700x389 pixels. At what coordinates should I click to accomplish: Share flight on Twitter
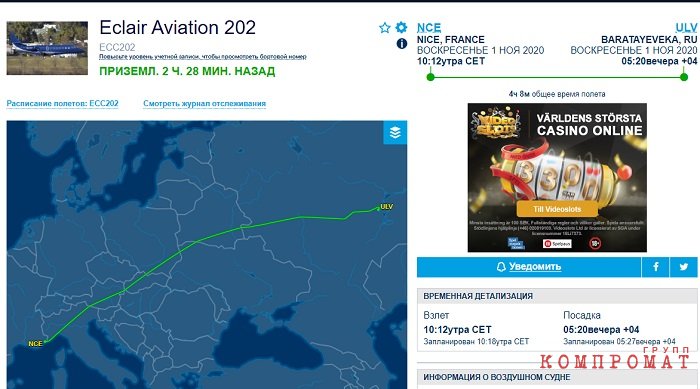pyautogui.click(x=683, y=267)
